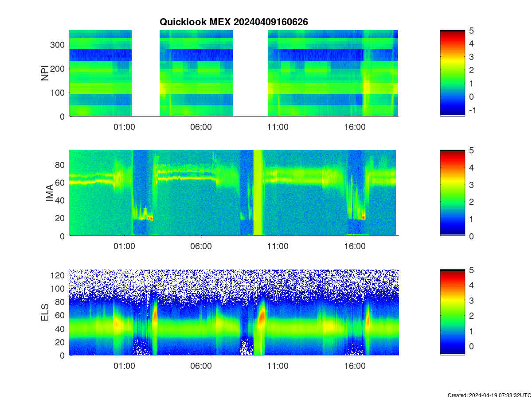Click the "11:00" tick under the NPI plot

click(x=278, y=127)
